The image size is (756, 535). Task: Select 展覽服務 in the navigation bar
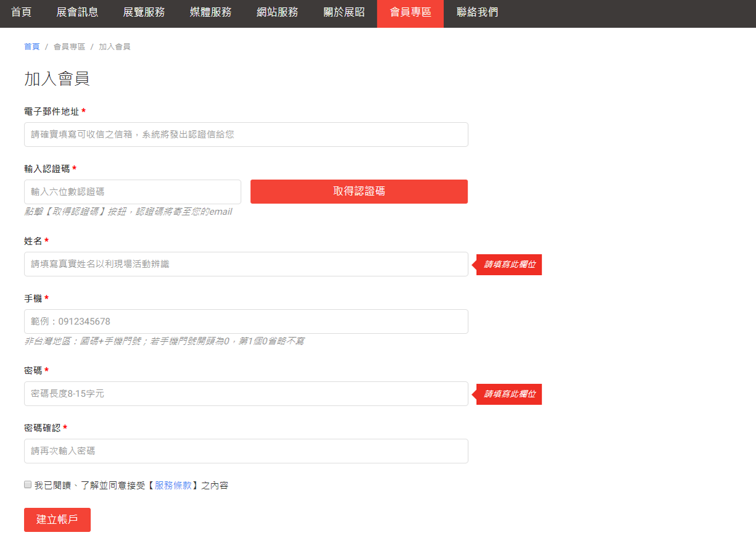[x=144, y=12]
